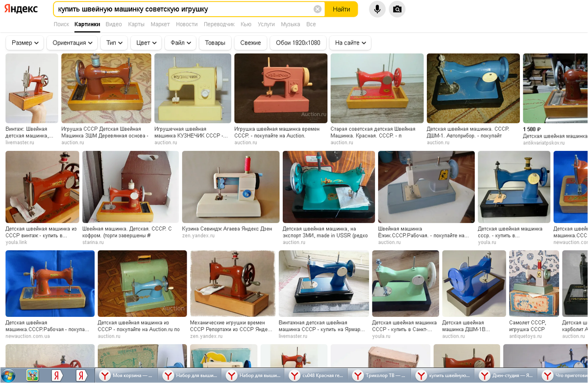Expand the Цвет filter dropdown
This screenshot has width=588, height=383.
[x=146, y=43]
